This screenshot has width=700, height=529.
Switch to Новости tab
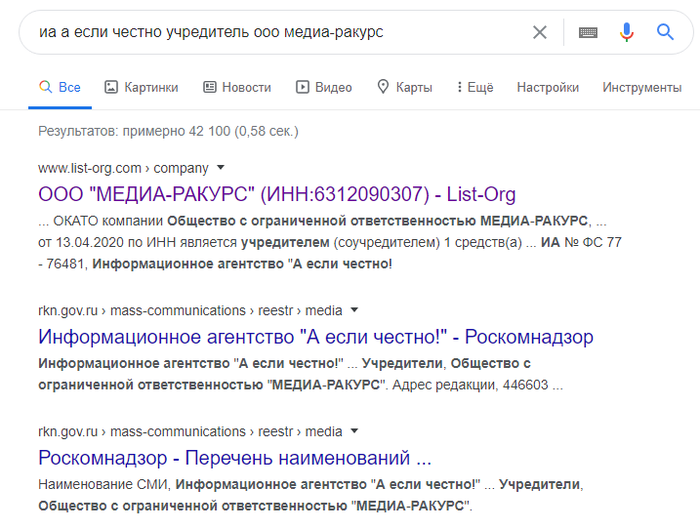[x=237, y=87]
